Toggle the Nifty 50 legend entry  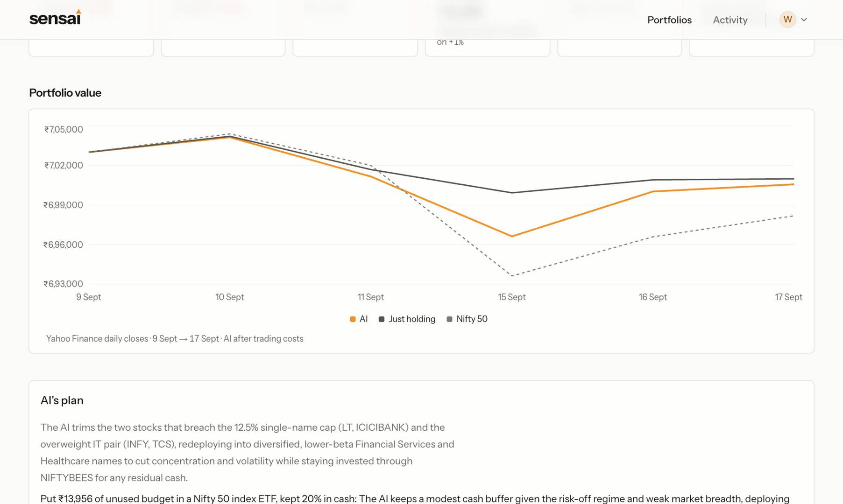click(x=467, y=319)
